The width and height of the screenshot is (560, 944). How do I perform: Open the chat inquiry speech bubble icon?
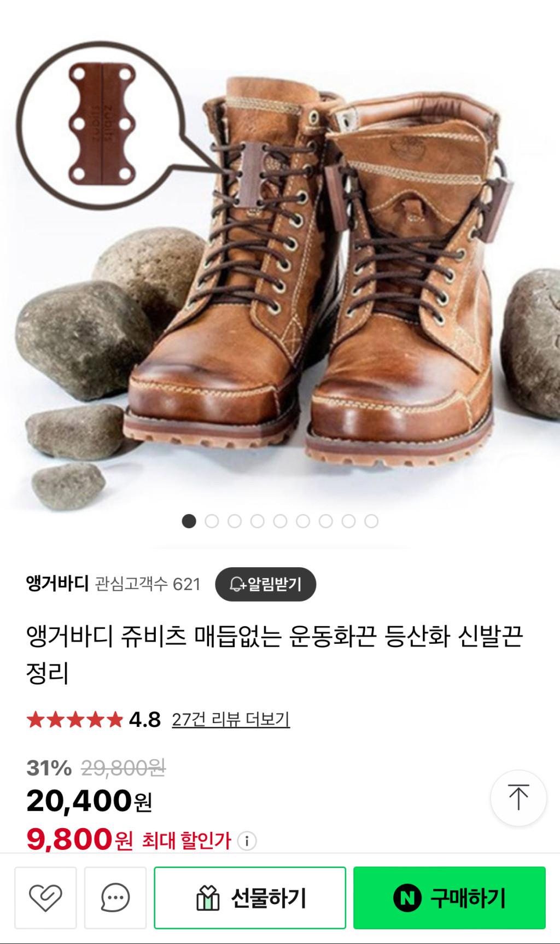115,898
